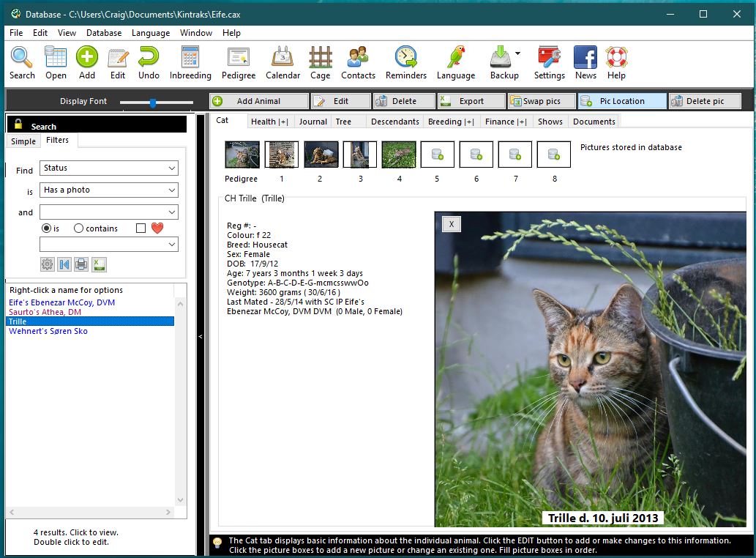Click the Contacts toolbar icon

(358, 62)
